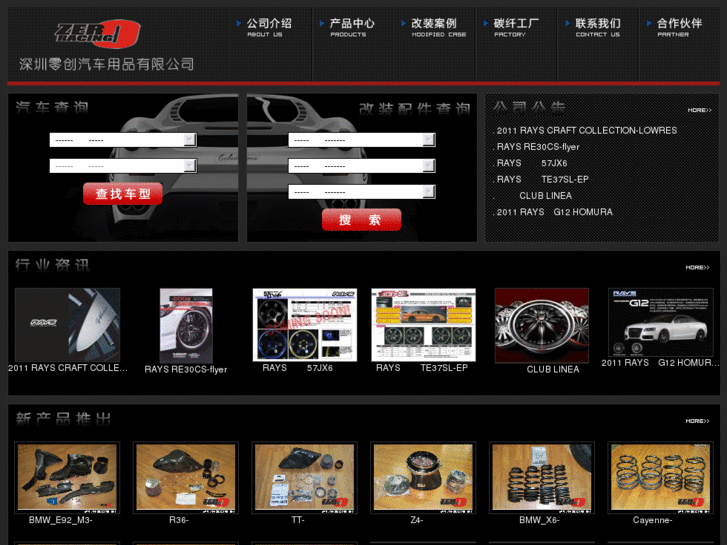Image resolution: width=727 pixels, height=545 pixels.
Task: Expand first dropdown under 汽车查询
Action: point(123,140)
